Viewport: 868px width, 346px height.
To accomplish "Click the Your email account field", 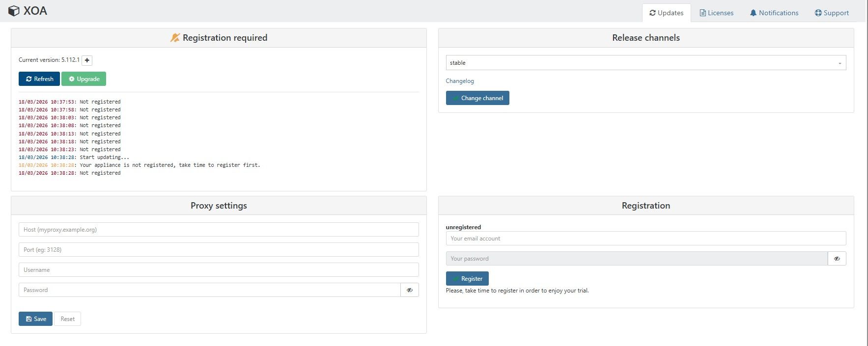I will point(645,239).
